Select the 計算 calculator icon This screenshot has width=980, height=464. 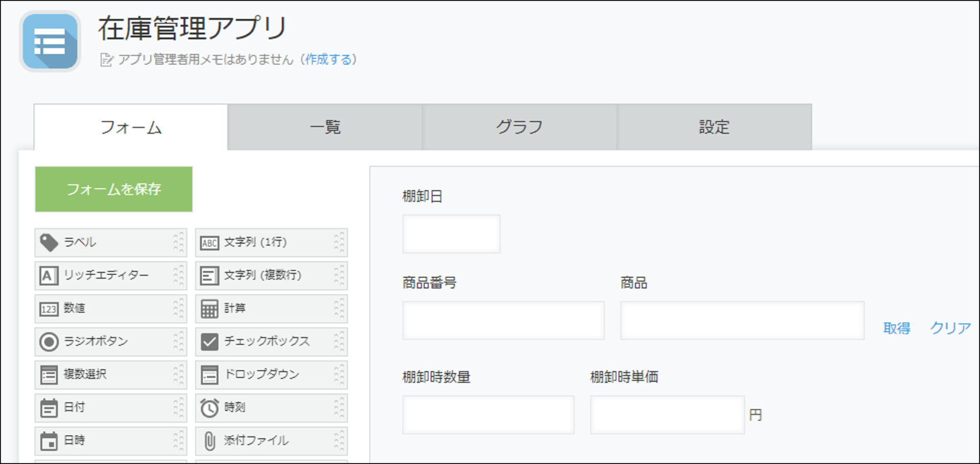click(209, 309)
